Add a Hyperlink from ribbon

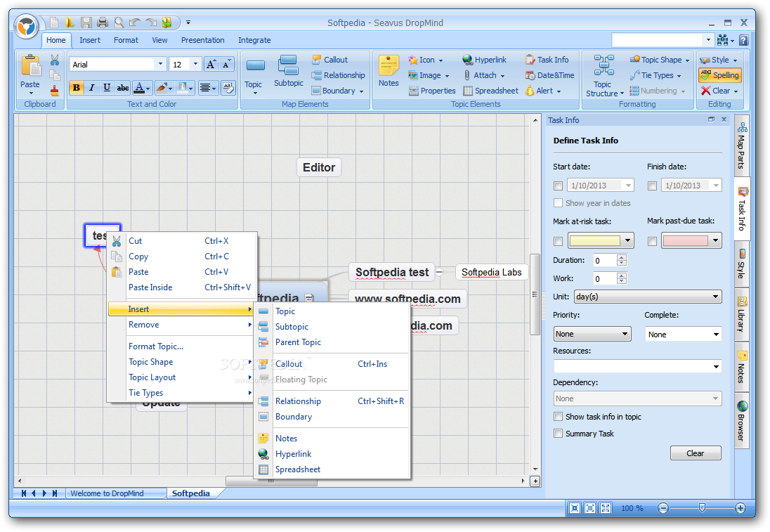point(484,60)
